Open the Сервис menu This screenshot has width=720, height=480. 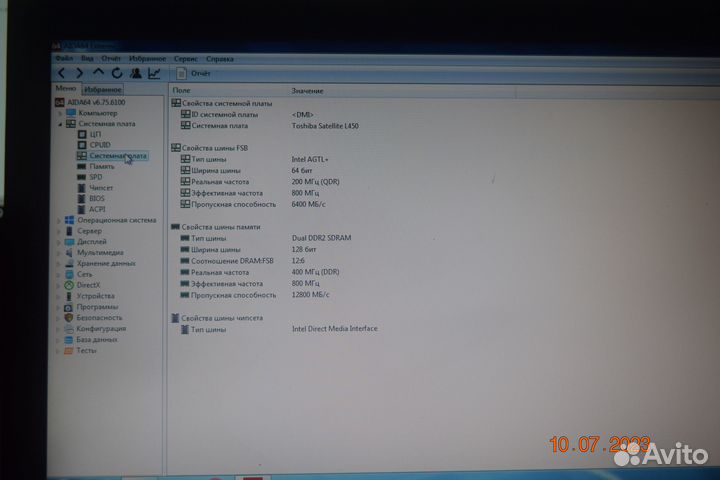(186, 59)
